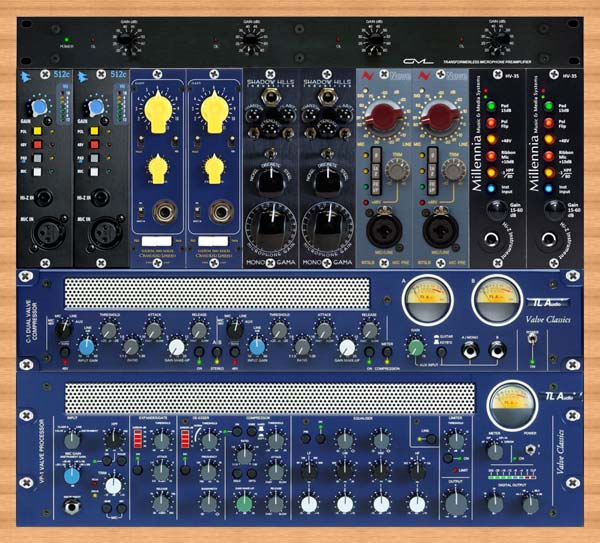This screenshot has width=600, height=543.
Task: Turn green Gain Make-Up knob on VP-1 compressor
Action: click(244, 504)
